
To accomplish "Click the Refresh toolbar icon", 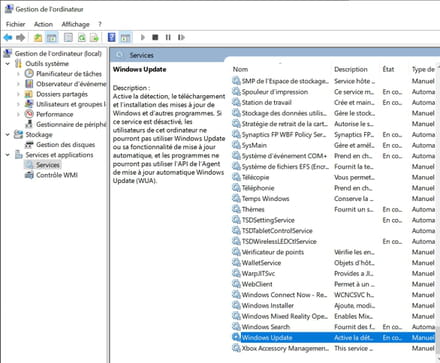I will [82, 37].
